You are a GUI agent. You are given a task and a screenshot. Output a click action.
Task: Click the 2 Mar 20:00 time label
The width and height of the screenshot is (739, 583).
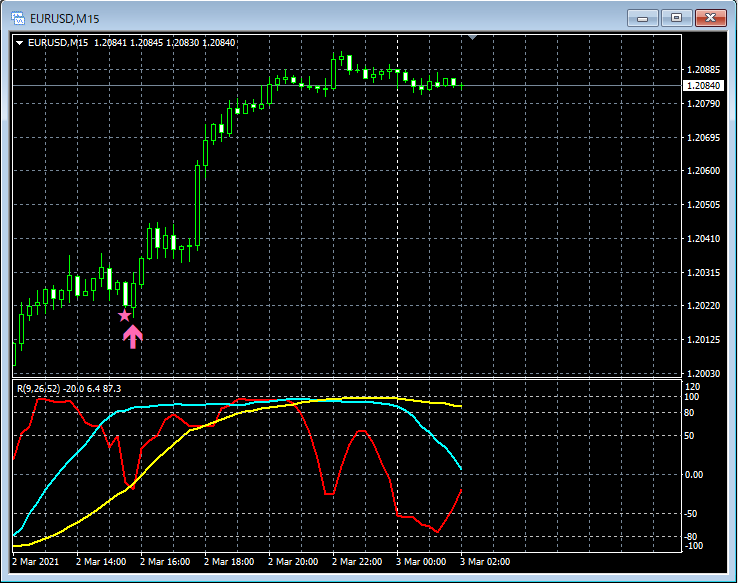[293, 562]
